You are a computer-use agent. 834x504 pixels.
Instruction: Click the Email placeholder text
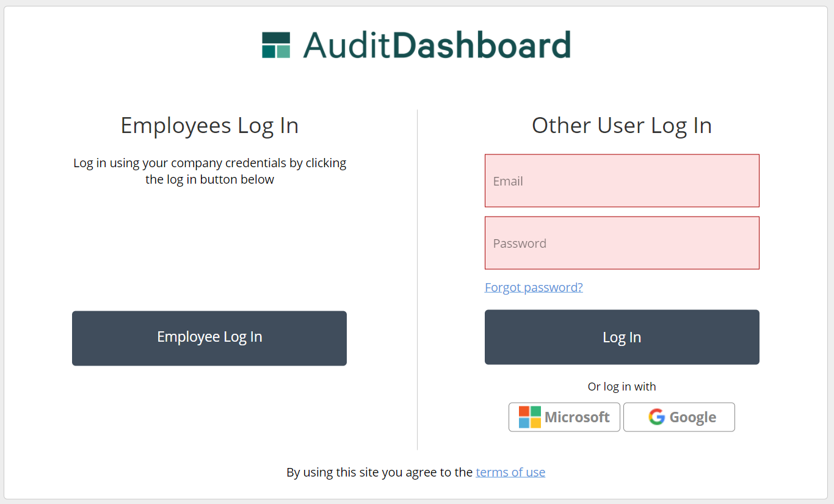pos(508,181)
